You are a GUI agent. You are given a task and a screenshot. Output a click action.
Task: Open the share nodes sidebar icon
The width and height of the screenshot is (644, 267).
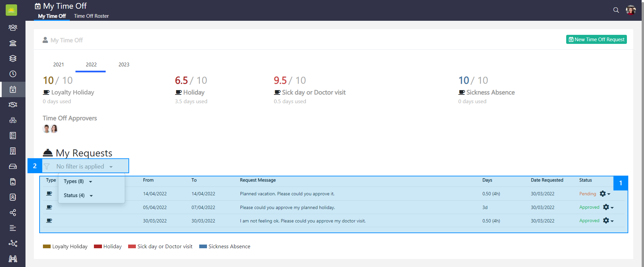click(x=13, y=212)
